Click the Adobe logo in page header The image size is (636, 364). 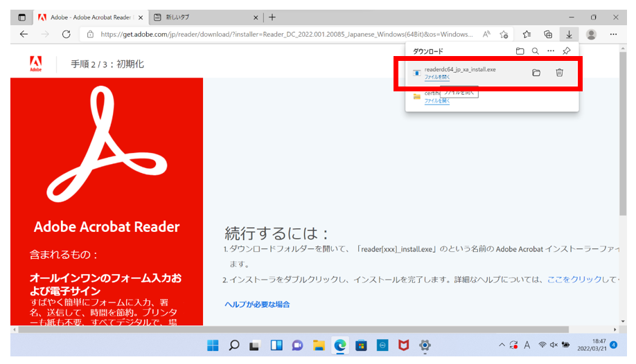(36, 64)
